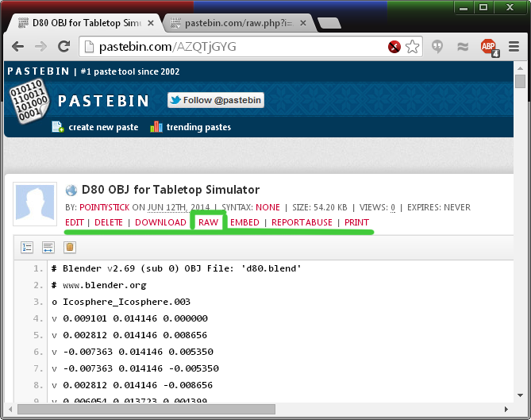Open the trending pastes link
This screenshot has width=531, height=420.
198,127
